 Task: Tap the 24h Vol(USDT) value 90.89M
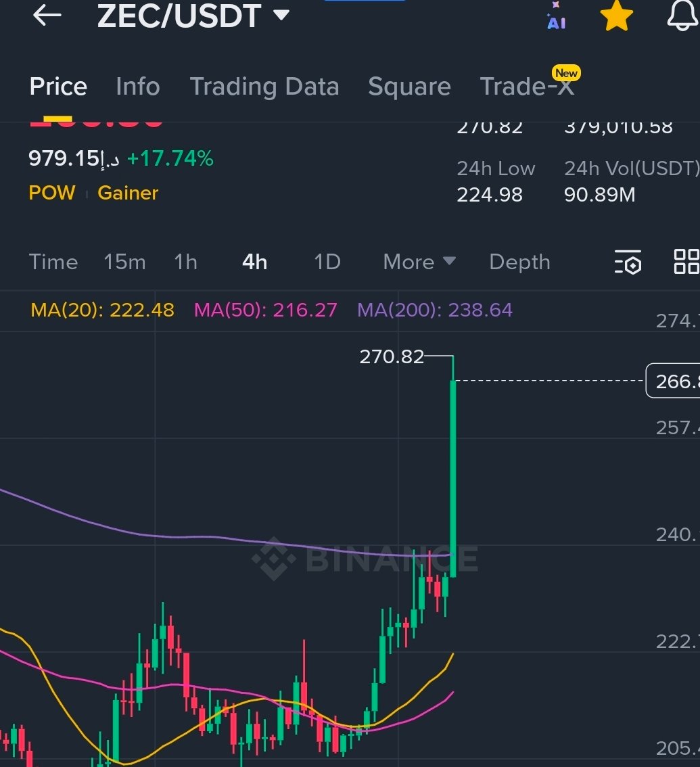pyautogui.click(x=600, y=195)
